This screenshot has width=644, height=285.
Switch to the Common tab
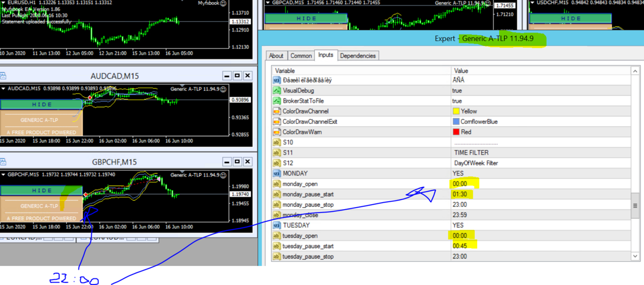click(x=301, y=56)
